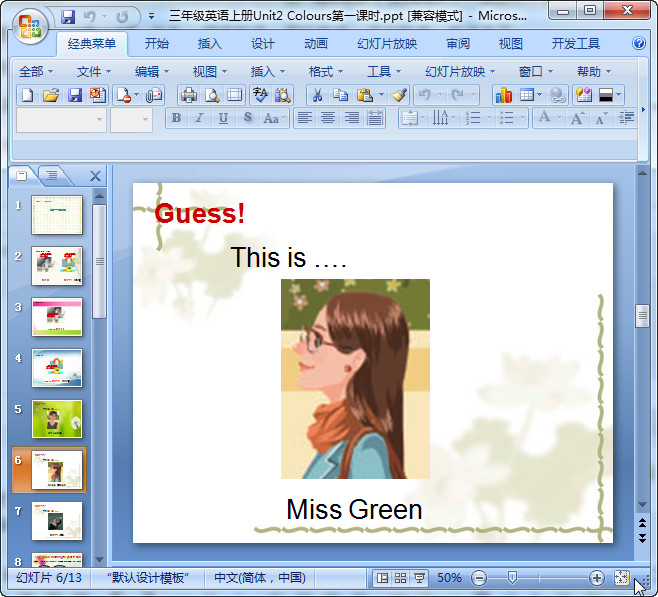
Task: Click the grayscale color mode icon
Action: click(606, 96)
